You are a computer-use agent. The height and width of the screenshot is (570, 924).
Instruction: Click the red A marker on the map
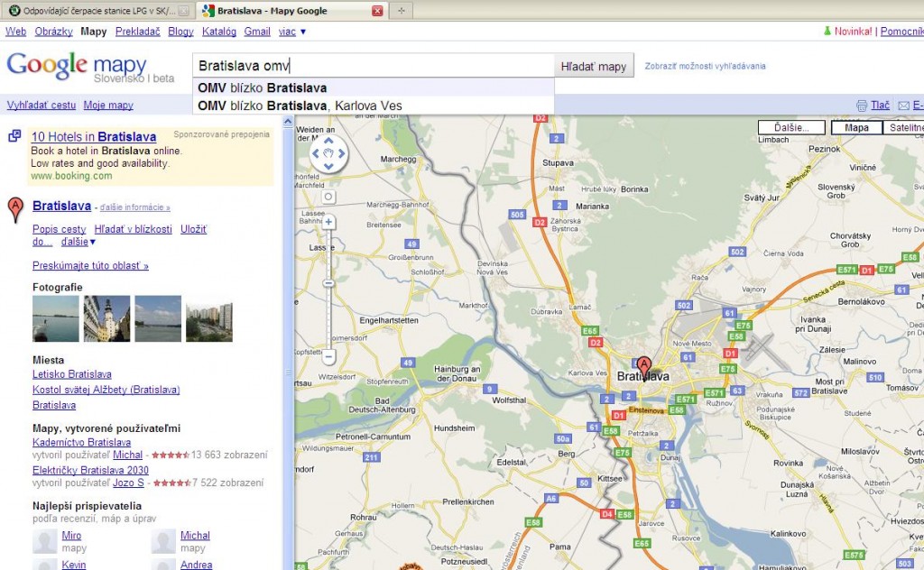click(644, 367)
